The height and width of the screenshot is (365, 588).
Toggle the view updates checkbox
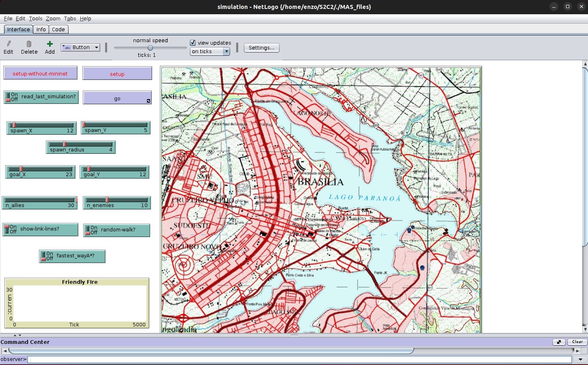(193, 43)
